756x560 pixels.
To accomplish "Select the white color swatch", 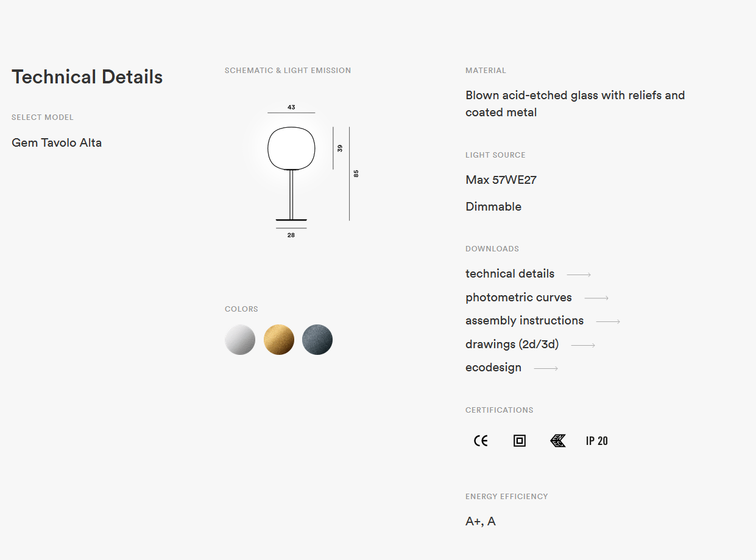I will [240, 340].
